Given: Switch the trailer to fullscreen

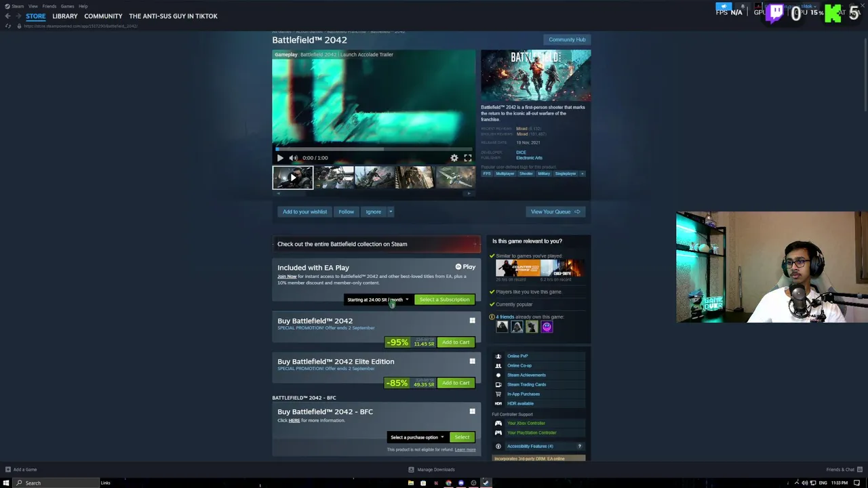Looking at the screenshot, I should coord(468,158).
